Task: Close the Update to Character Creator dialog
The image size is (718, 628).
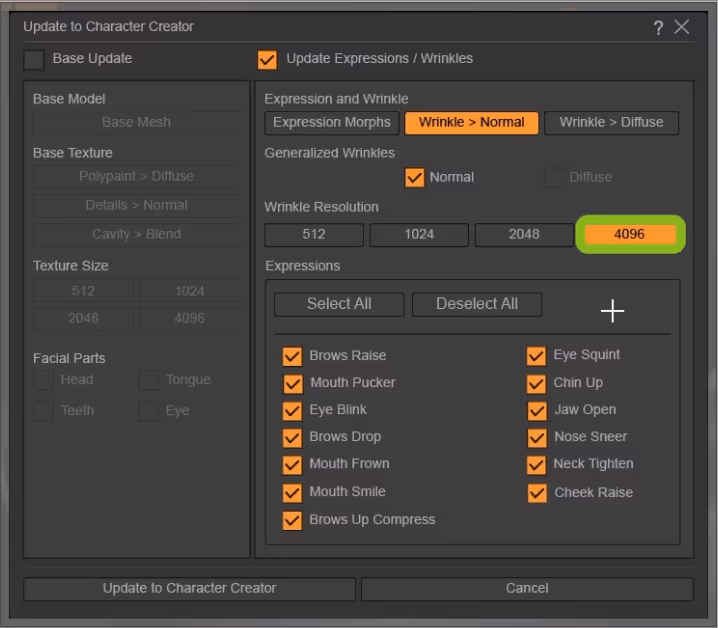Action: [x=681, y=27]
